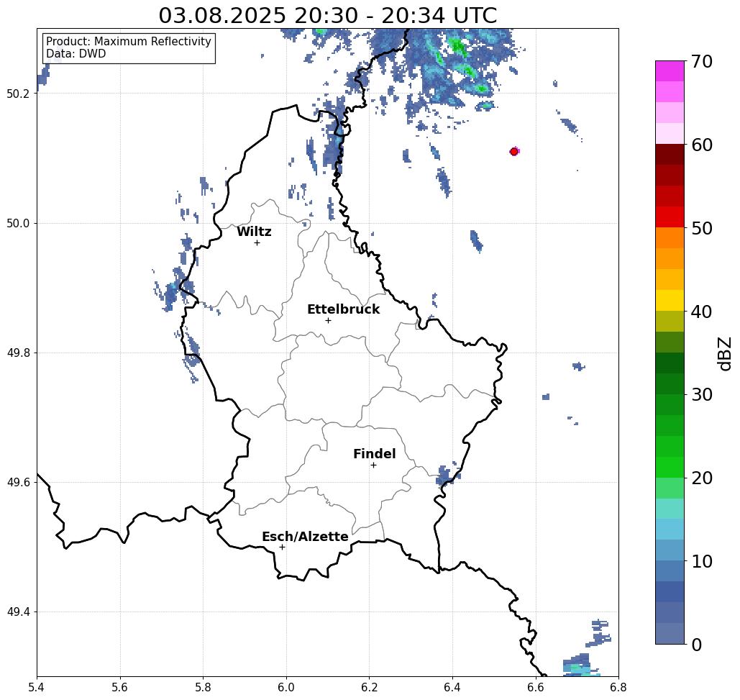740x700 pixels.
Task: Click the 50 tick label on colorbar
Action: coord(701,228)
